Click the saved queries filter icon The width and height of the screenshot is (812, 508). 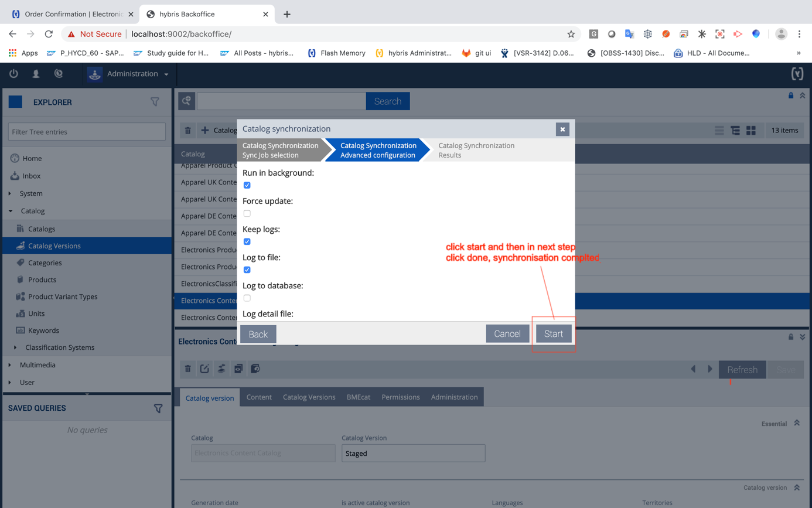[x=158, y=408]
